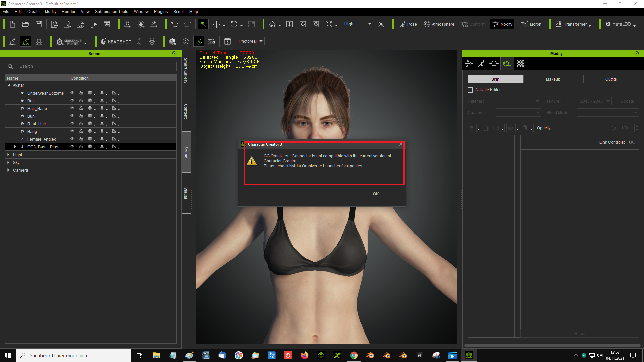Click the Link Controls icon

click(x=632, y=142)
